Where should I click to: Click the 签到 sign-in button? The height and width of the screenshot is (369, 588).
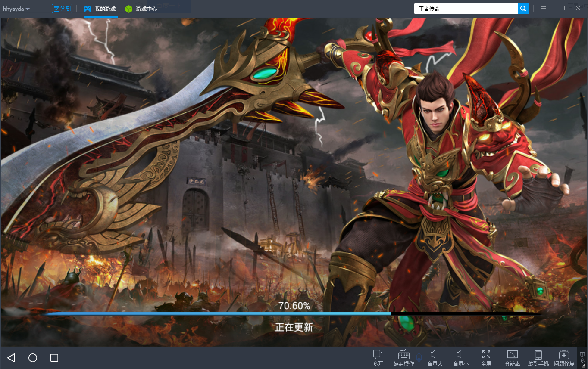(x=62, y=9)
